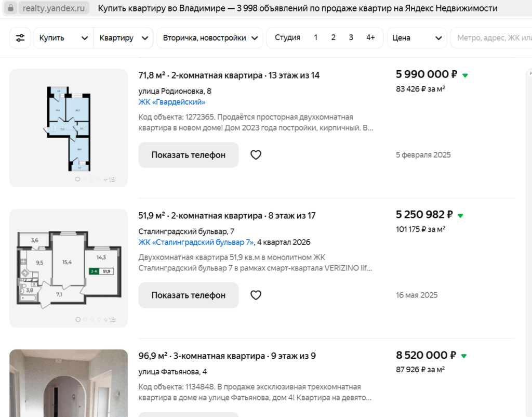Favorite the 51,9 m² apartment with the heart
The height and width of the screenshot is (417, 532).
256,295
